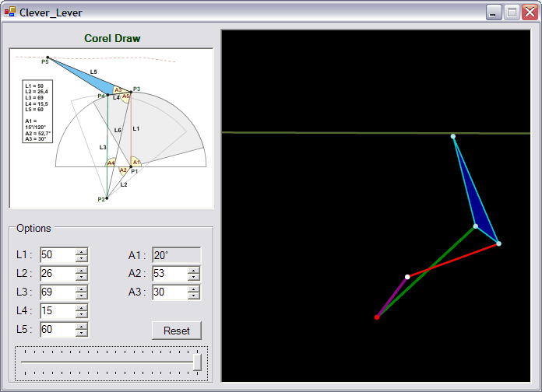Click the red pivot point in canvas

377,317
